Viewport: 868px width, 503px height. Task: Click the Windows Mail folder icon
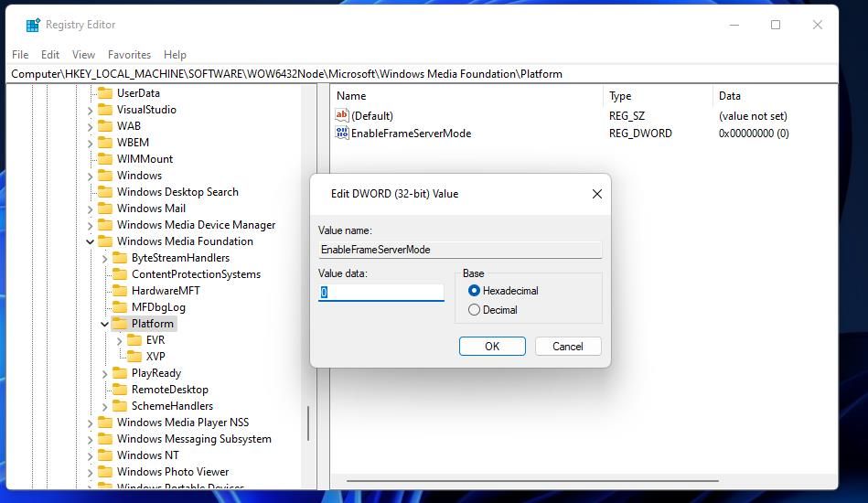(x=105, y=209)
